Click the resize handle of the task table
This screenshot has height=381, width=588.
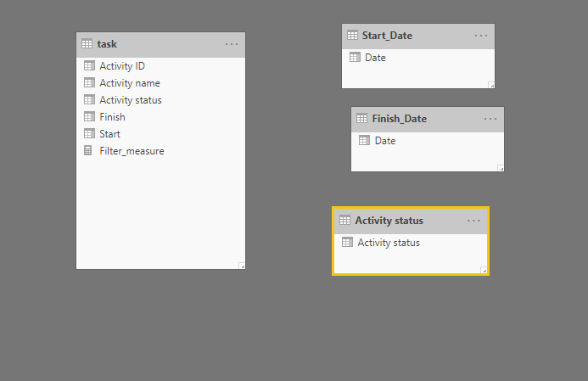[242, 266]
